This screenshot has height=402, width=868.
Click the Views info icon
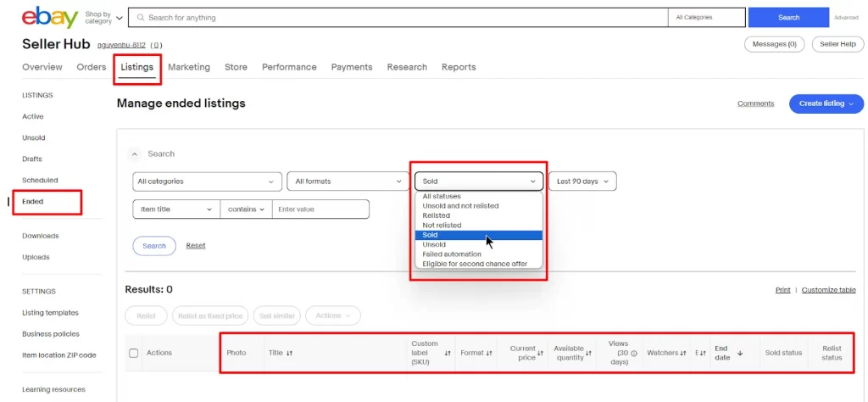[634, 353]
